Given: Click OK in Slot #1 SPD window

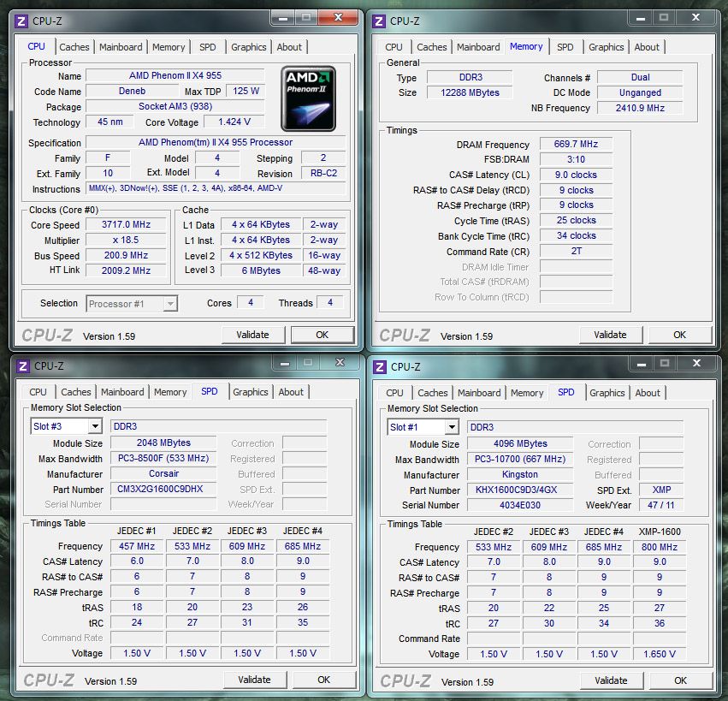Looking at the screenshot, I should (x=681, y=680).
